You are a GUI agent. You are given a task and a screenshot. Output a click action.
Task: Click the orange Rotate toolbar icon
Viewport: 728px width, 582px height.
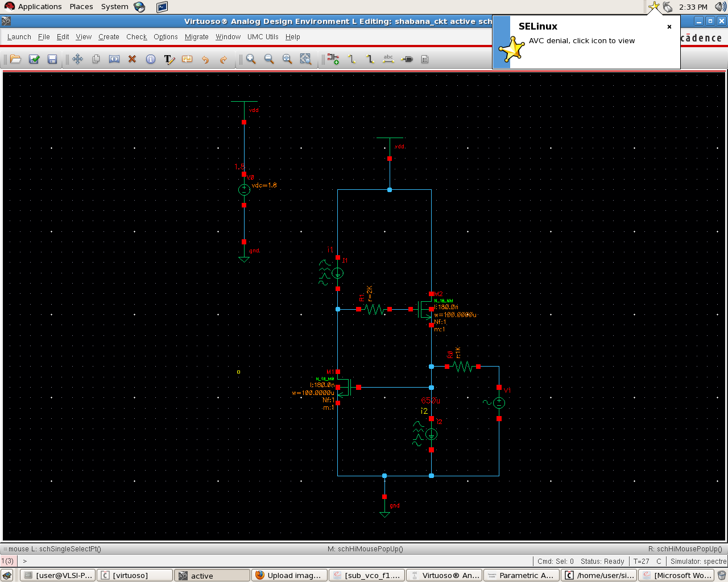(x=187, y=59)
